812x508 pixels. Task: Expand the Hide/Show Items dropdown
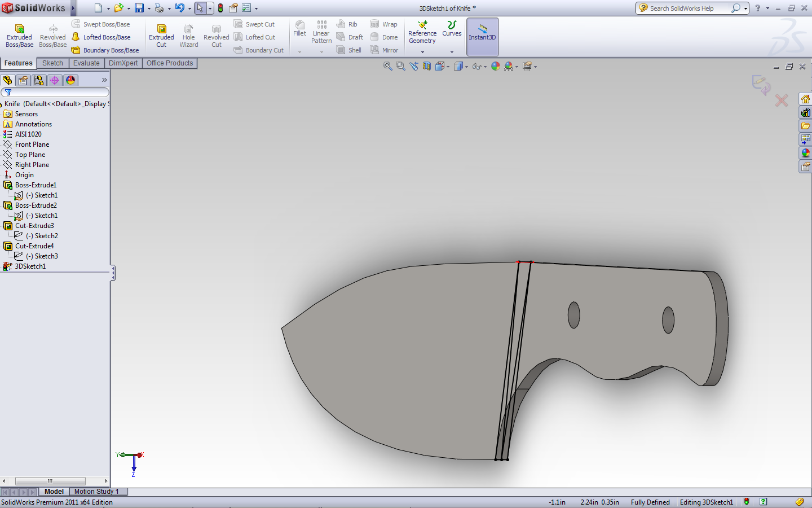click(x=485, y=67)
